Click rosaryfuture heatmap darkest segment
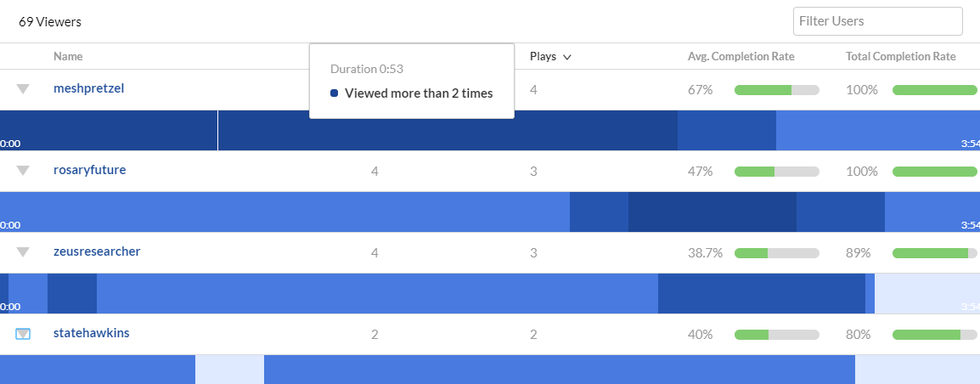 [712, 212]
